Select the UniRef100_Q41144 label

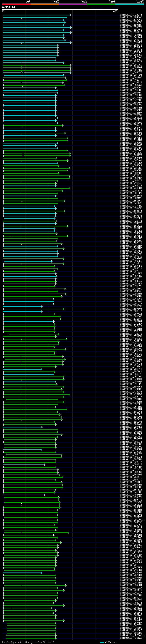tap(131, 37)
